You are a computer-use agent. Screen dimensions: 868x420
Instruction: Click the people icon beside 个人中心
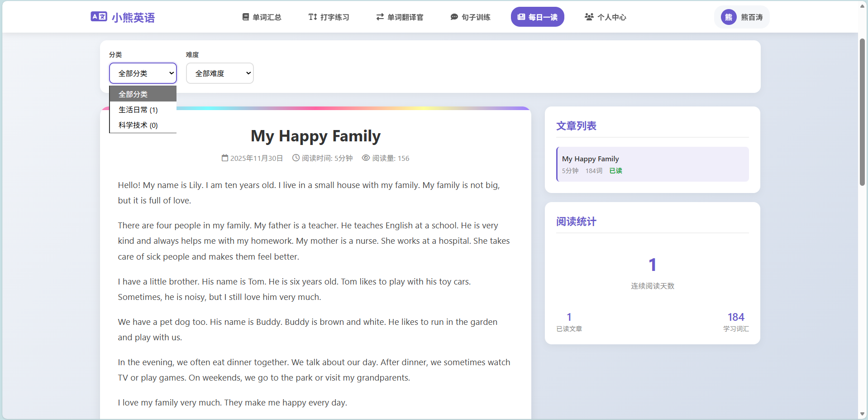(589, 17)
